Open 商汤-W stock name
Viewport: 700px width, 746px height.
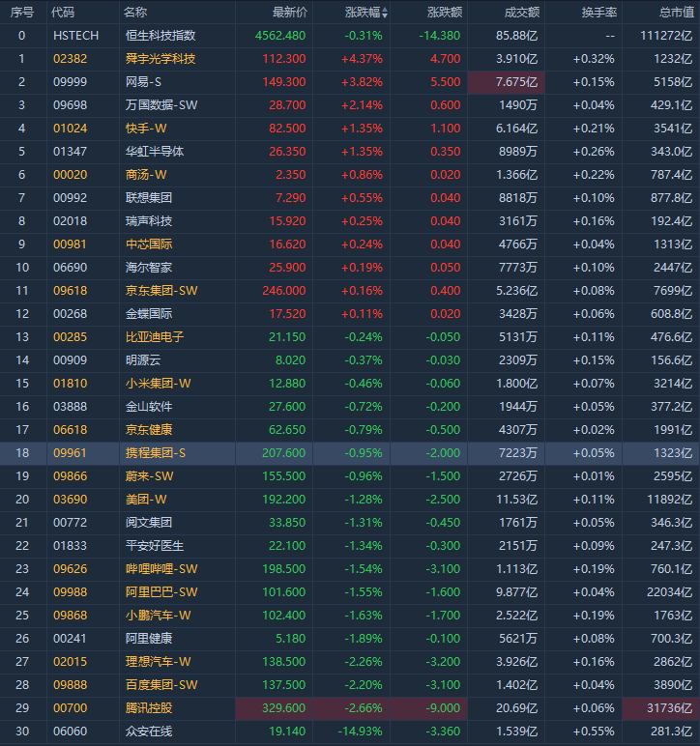coord(146,175)
